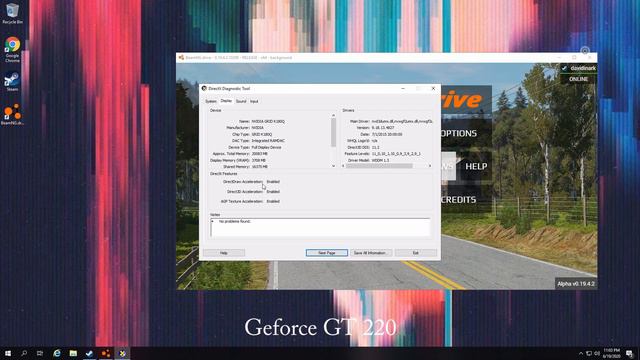
Task: Open the volume tray icon
Action: tap(597, 353)
